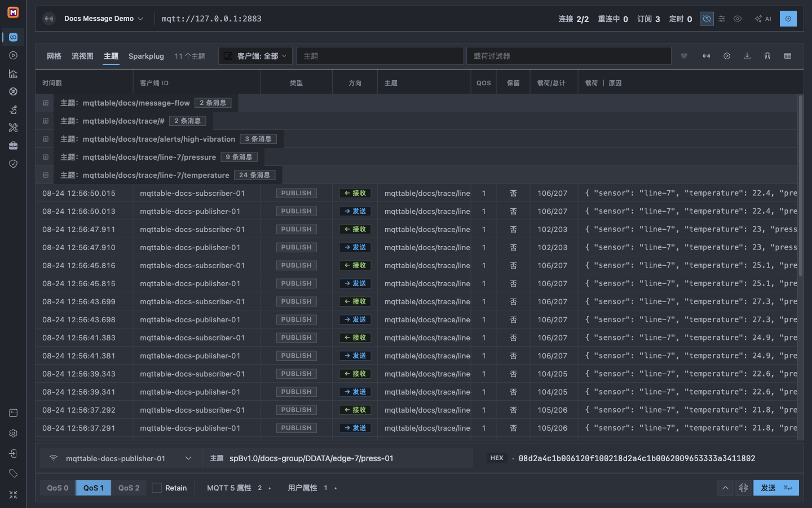Screen dimensions: 812x508
Task: Open the chart analytics icon in sidebar
Action: [x=13, y=73]
